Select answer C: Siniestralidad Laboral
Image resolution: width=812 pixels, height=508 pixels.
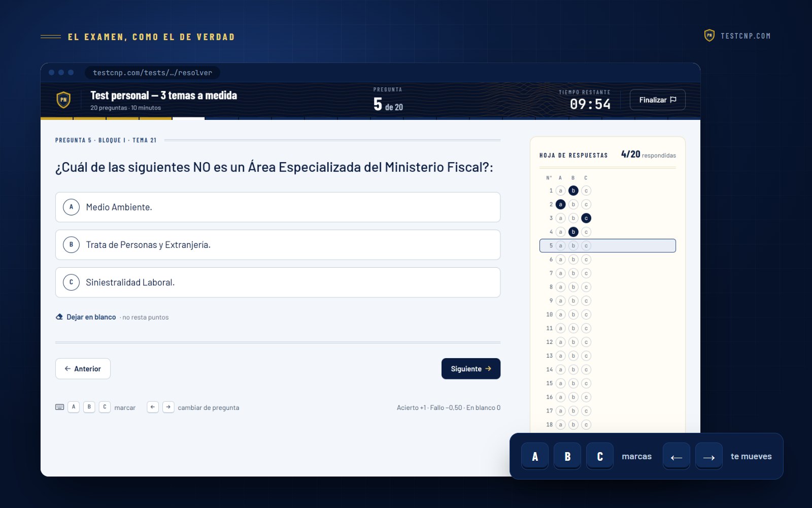click(278, 282)
